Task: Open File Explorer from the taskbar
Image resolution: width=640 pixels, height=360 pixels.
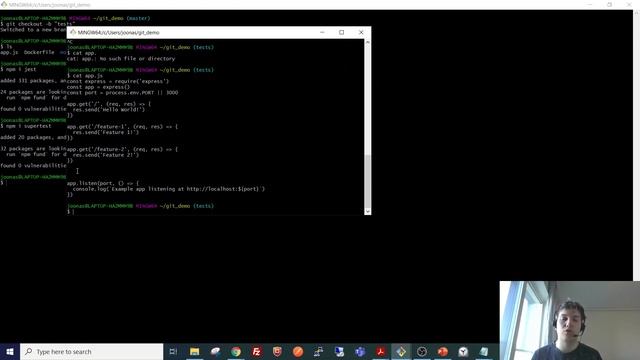Action: click(195, 351)
